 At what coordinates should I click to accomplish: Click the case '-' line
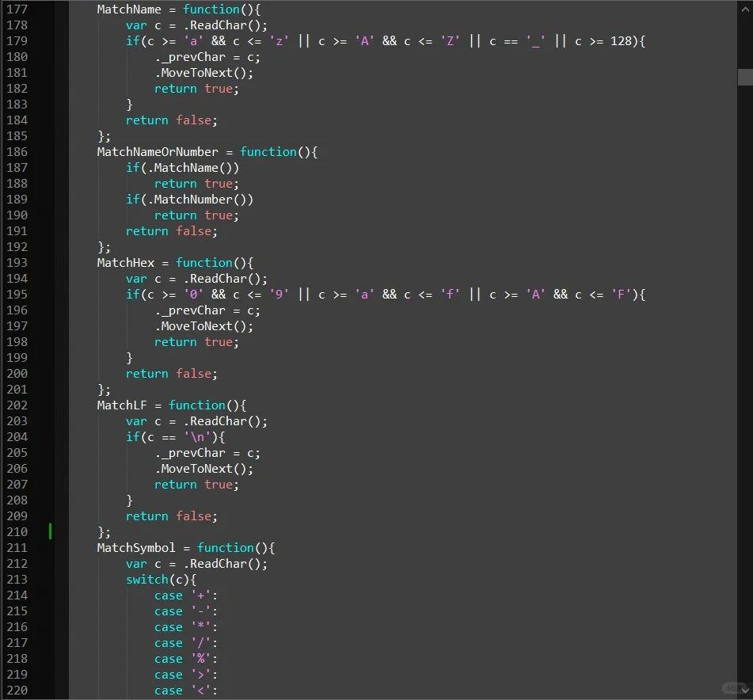pos(186,611)
